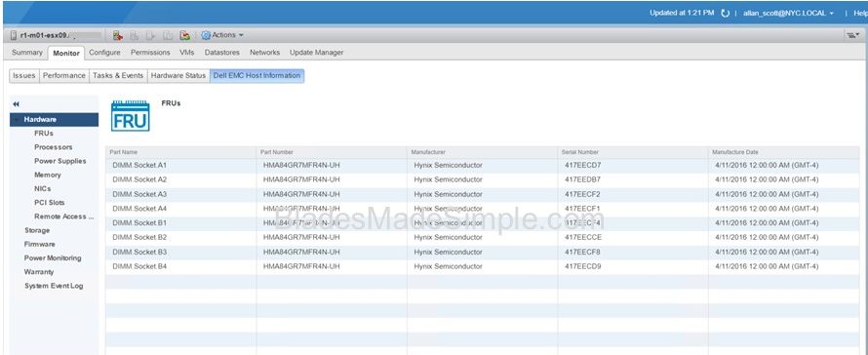Screen dimensions: 868x355
Task: Select Processors in the Hardware tree
Action: click(x=53, y=147)
